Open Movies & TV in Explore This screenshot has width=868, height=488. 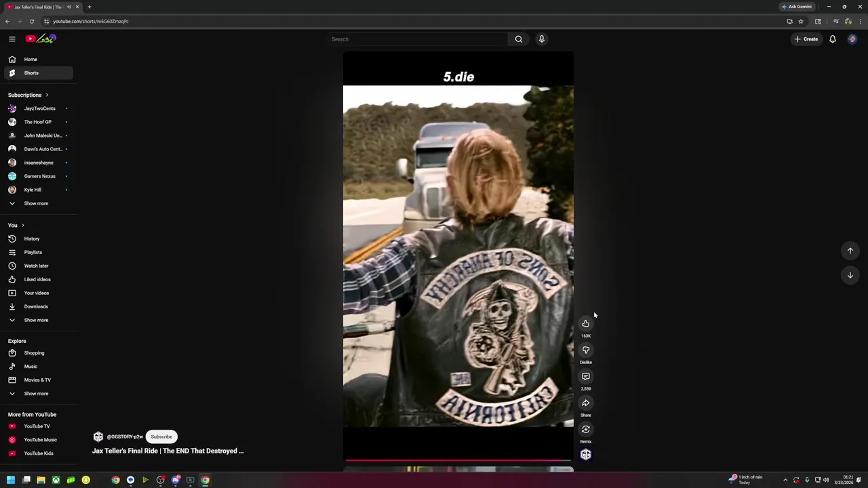click(x=38, y=380)
